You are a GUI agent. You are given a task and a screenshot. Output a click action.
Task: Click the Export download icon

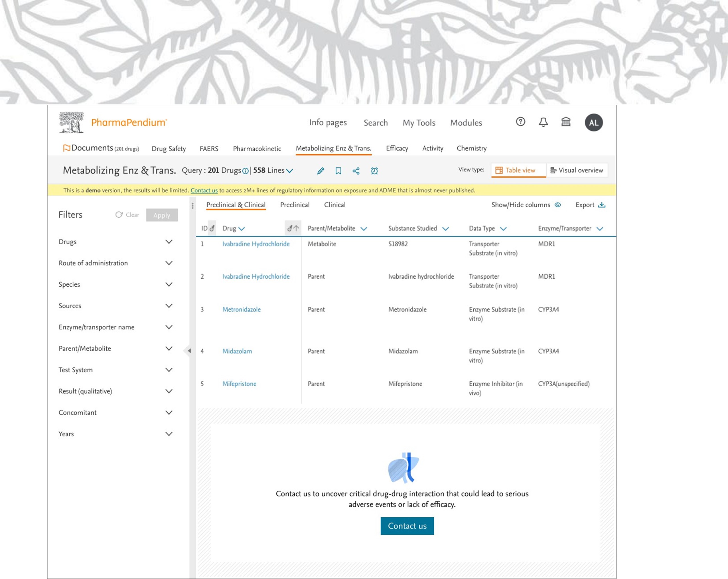pyautogui.click(x=602, y=205)
